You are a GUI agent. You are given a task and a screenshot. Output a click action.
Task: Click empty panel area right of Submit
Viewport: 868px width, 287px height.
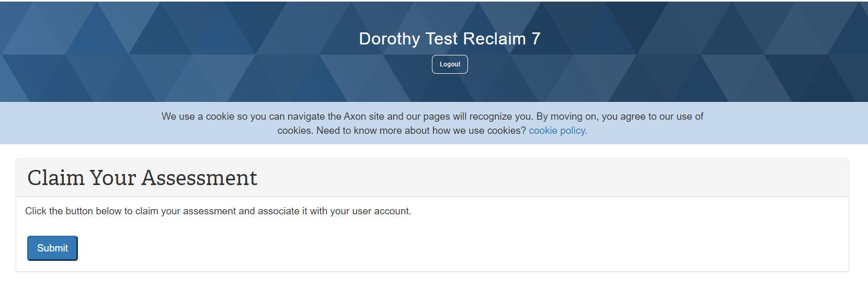click(418, 248)
